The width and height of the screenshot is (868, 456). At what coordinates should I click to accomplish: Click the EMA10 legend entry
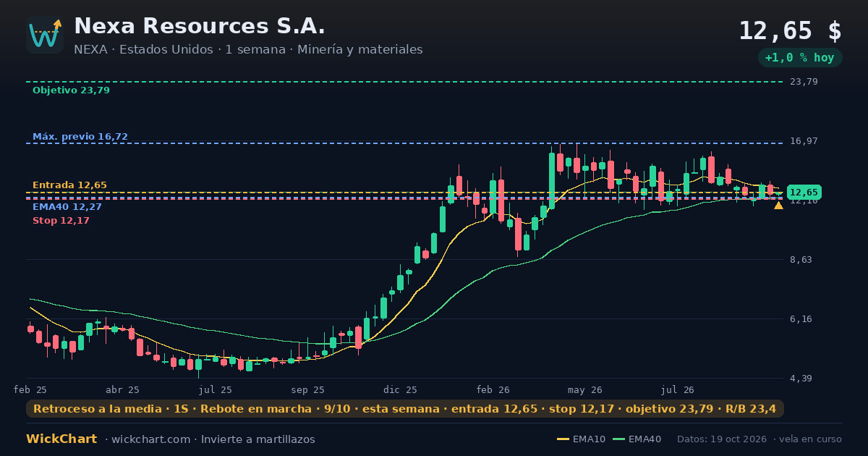click(582, 439)
